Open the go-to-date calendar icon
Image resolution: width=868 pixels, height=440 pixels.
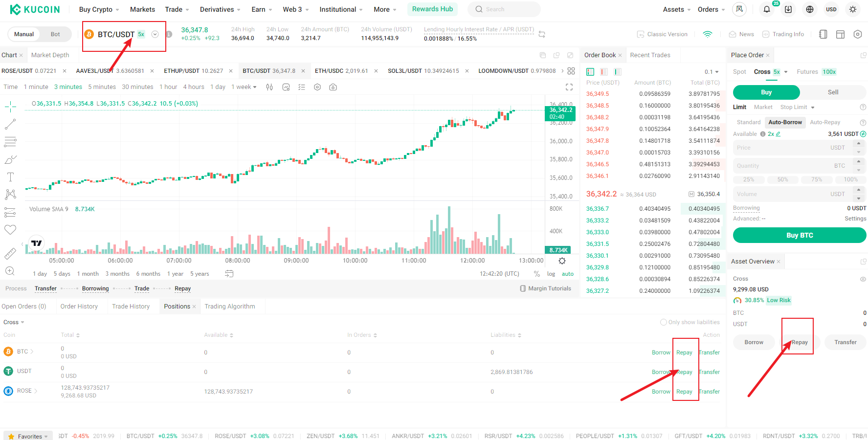point(229,274)
